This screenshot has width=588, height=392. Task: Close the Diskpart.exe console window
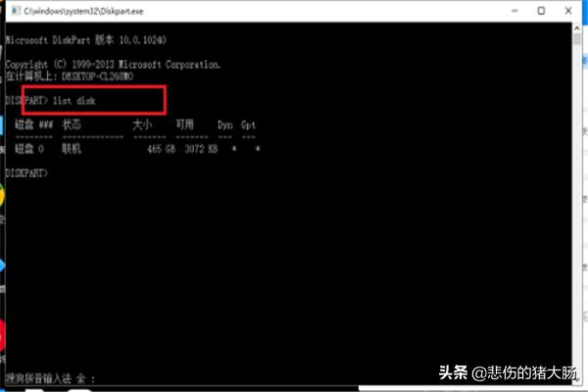(568, 11)
